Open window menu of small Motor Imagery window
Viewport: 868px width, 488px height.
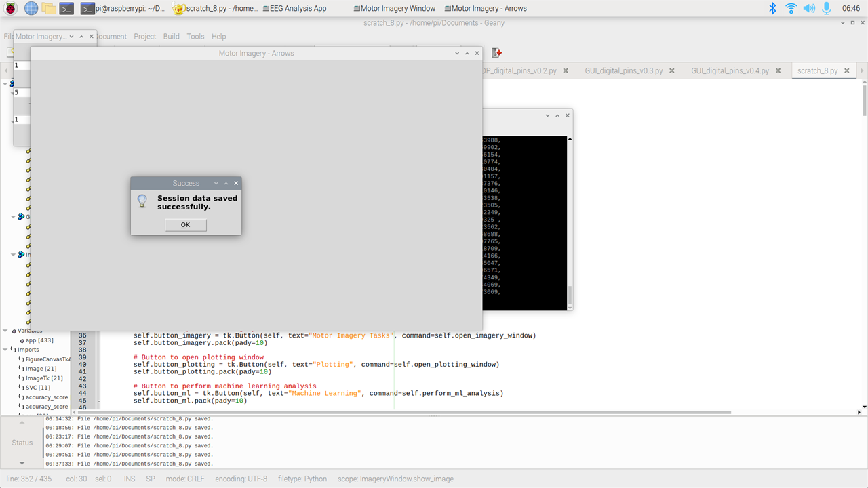(71, 37)
